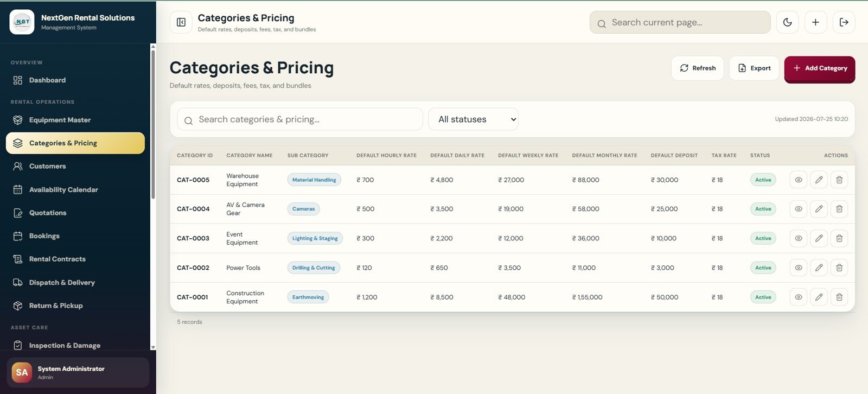Image resolution: width=868 pixels, height=394 pixels.
Task: View details of CAT-0004
Action: pos(799,209)
